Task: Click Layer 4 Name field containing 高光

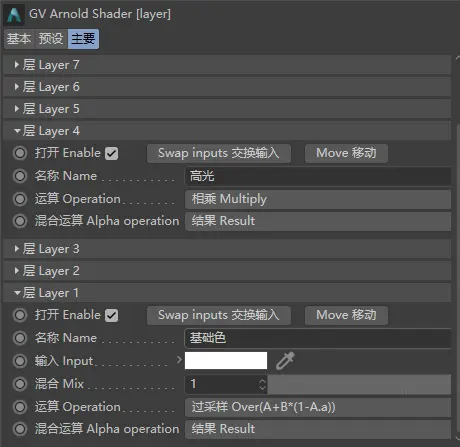Action: pyautogui.click(x=318, y=176)
